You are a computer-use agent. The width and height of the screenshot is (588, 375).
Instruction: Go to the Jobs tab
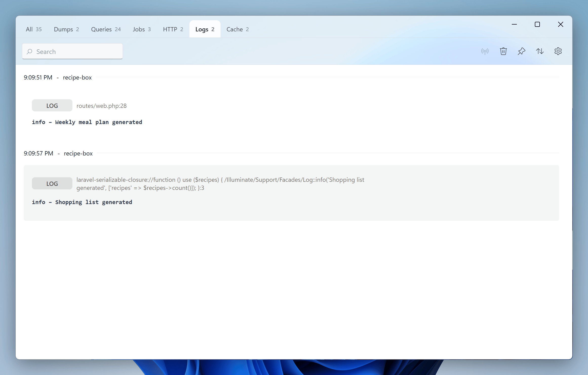coord(142,29)
